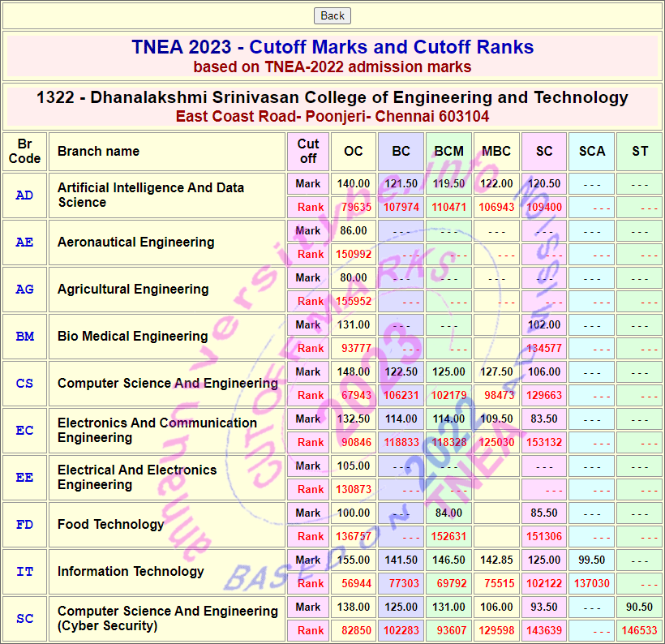
Task: Click the 'Cut off' column header
Action: (308, 152)
